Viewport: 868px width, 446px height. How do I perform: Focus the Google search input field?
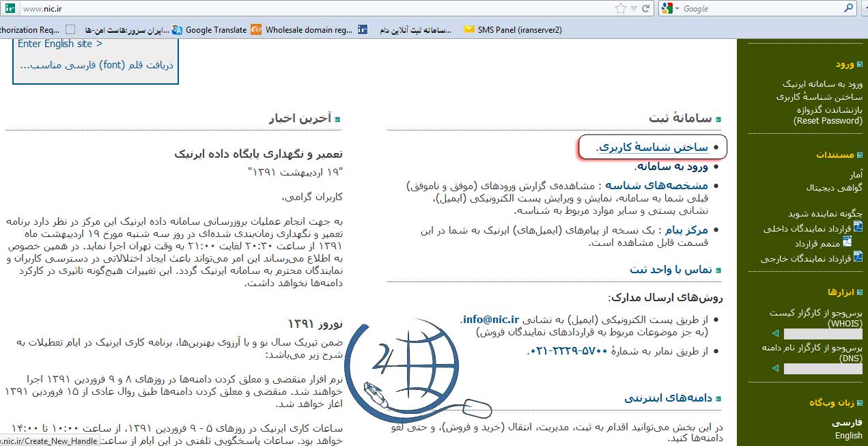pos(761,9)
